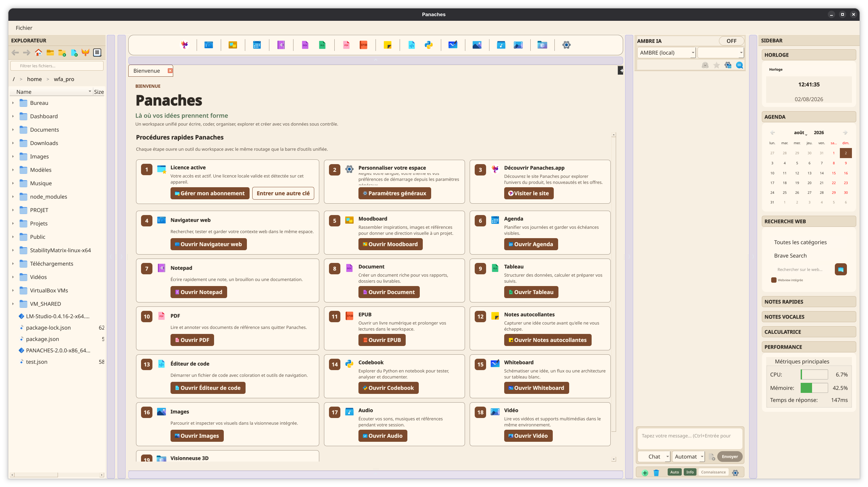
Task: Expand the CALCULATRICE sidebar section
Action: coord(809,332)
